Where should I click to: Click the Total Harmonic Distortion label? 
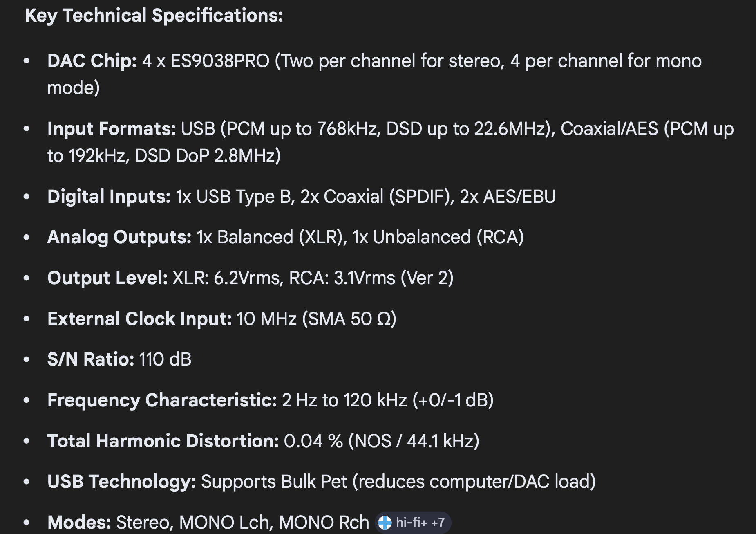coord(163,441)
